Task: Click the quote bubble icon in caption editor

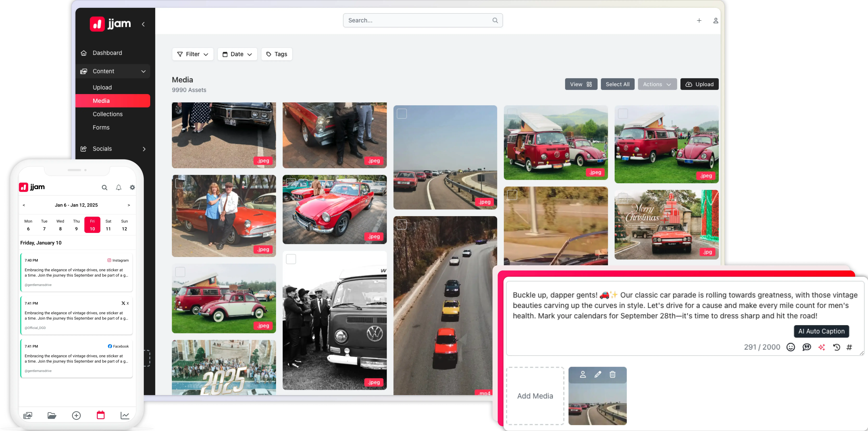Action: tap(807, 347)
